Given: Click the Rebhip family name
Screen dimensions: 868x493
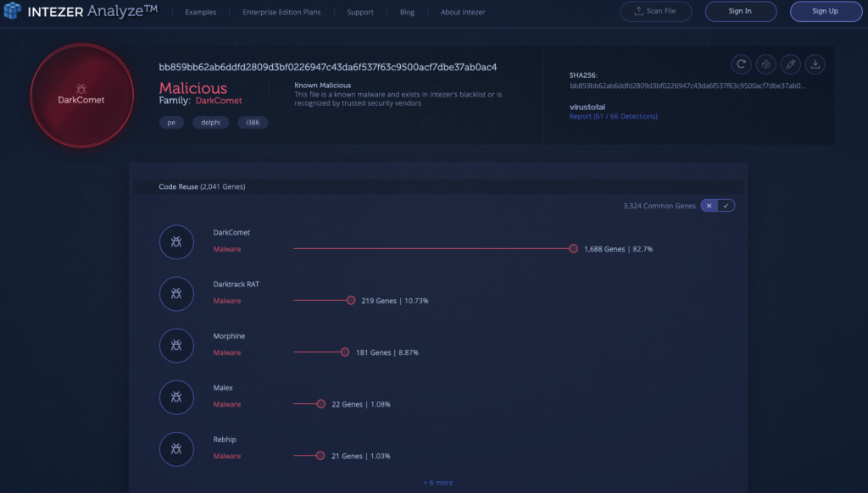Looking at the screenshot, I should tap(225, 440).
